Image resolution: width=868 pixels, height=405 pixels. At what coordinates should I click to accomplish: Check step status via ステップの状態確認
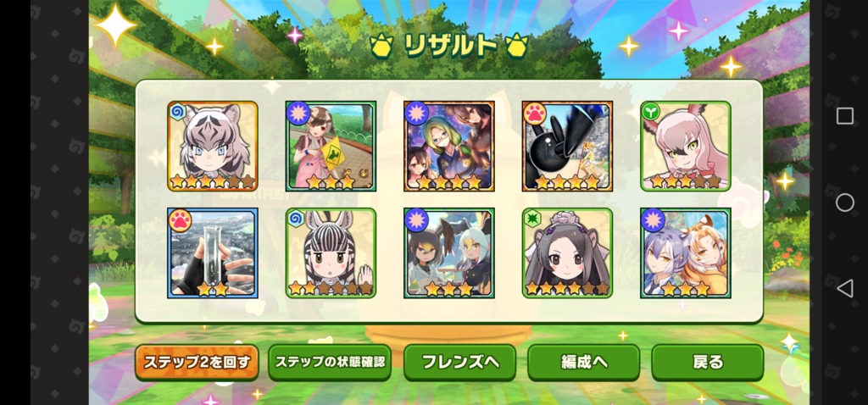pos(330,363)
